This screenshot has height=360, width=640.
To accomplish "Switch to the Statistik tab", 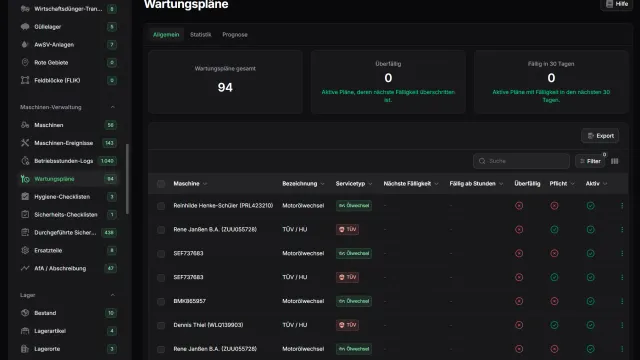I will pos(200,35).
